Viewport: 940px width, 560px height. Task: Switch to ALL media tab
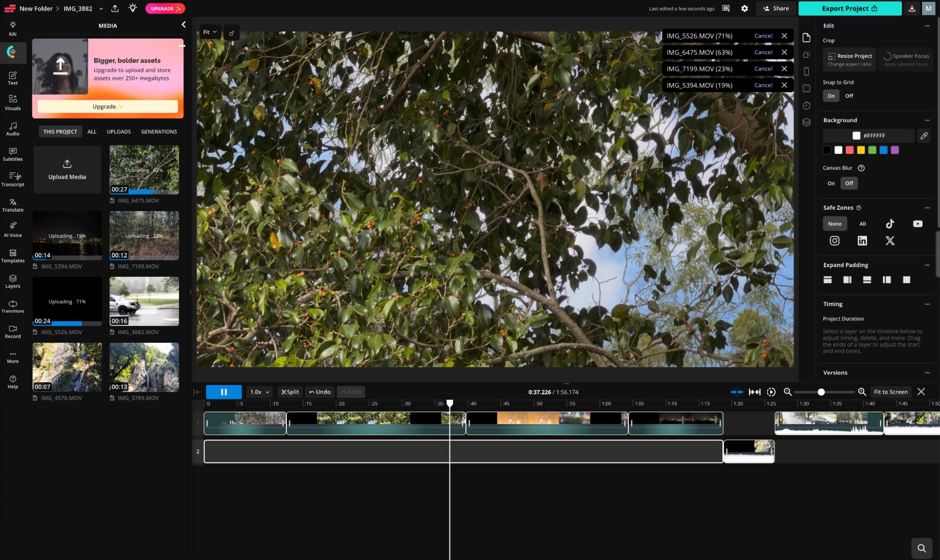(92, 132)
